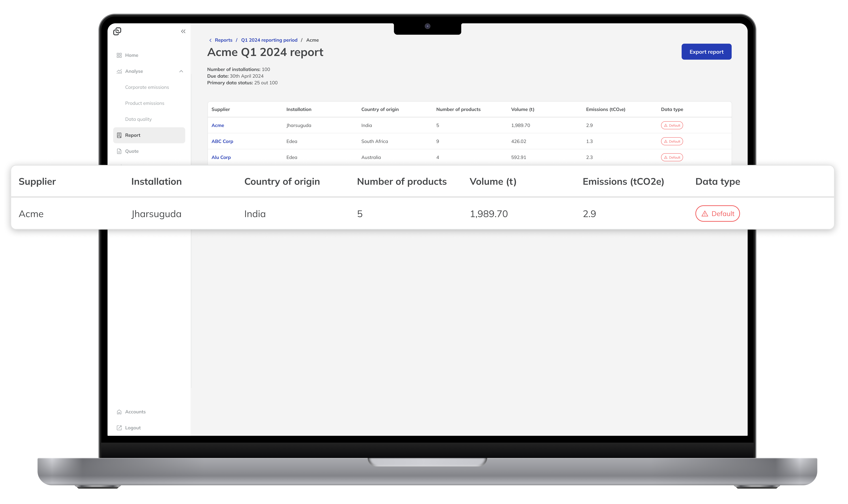848x504 pixels.
Task: Collapse the Analyse section chevron
Action: point(181,71)
